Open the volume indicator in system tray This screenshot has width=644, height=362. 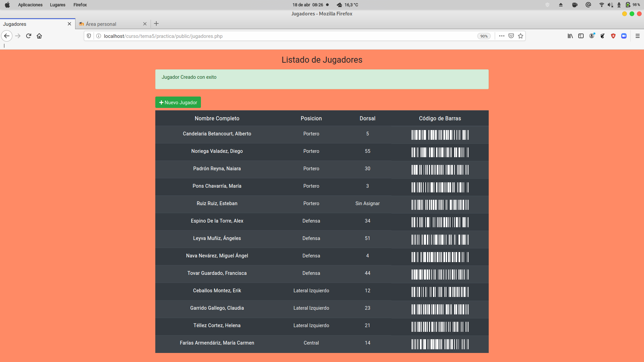(x=610, y=5)
